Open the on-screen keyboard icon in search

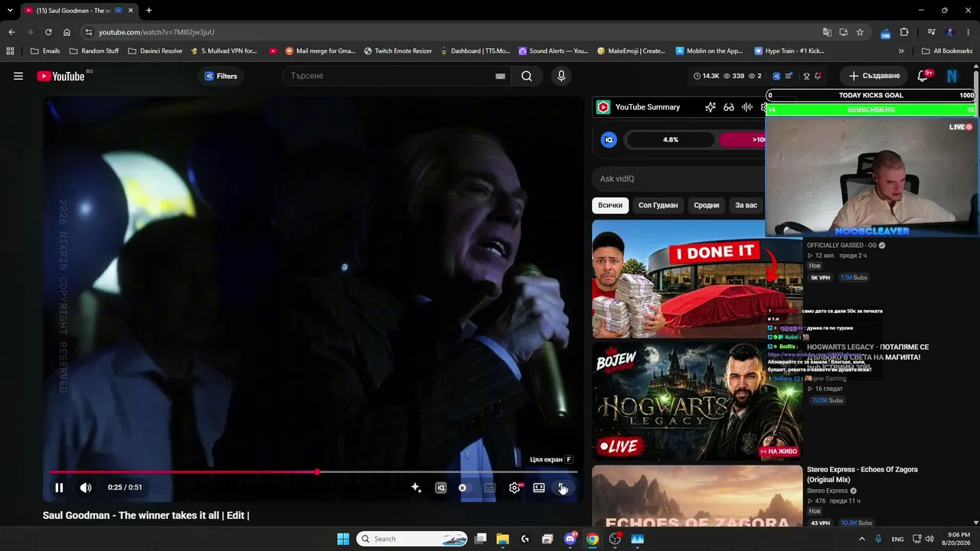click(x=500, y=76)
